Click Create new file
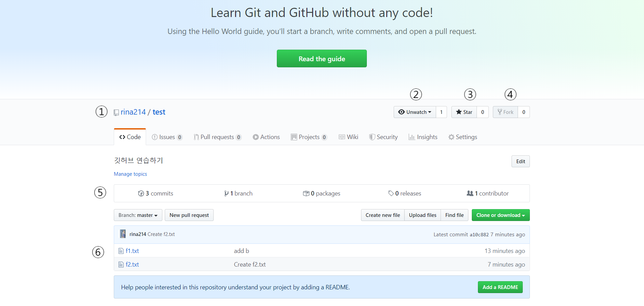 (x=383, y=215)
